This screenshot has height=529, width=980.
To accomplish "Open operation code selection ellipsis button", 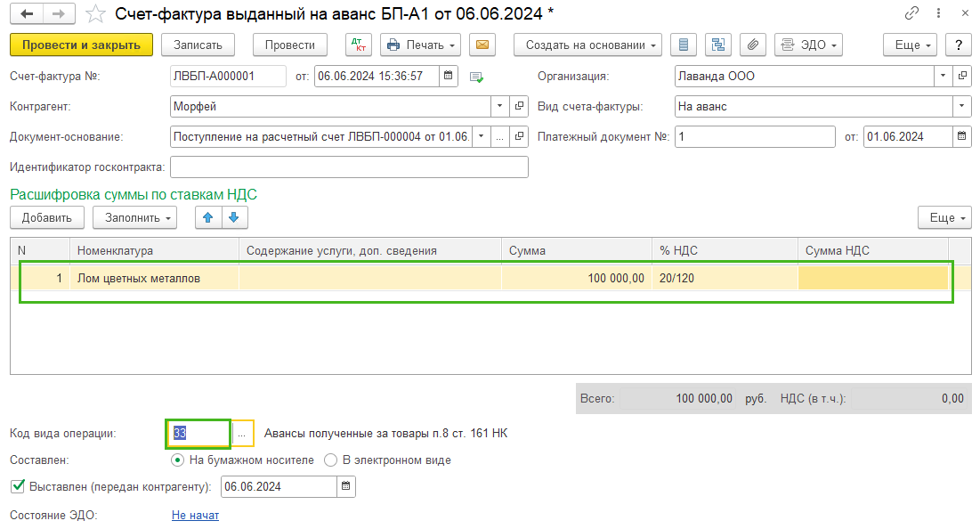I will coord(242,434).
